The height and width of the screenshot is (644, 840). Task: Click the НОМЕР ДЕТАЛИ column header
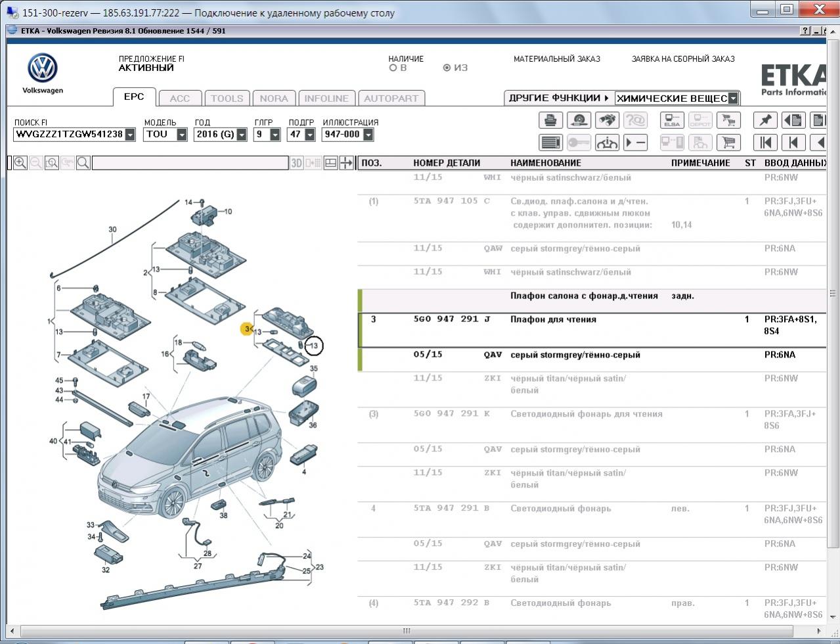pos(447,163)
